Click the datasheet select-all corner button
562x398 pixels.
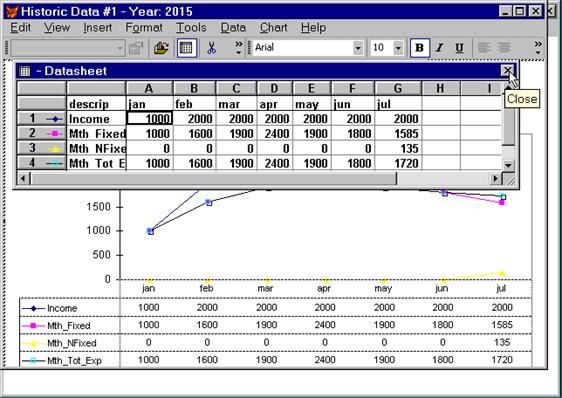(42, 89)
